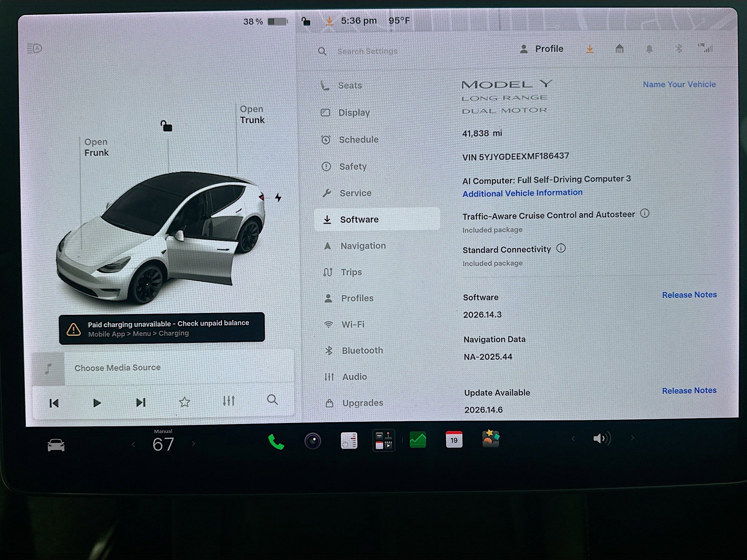
Task: Tap the 38 % battery indicator
Action: click(x=265, y=21)
